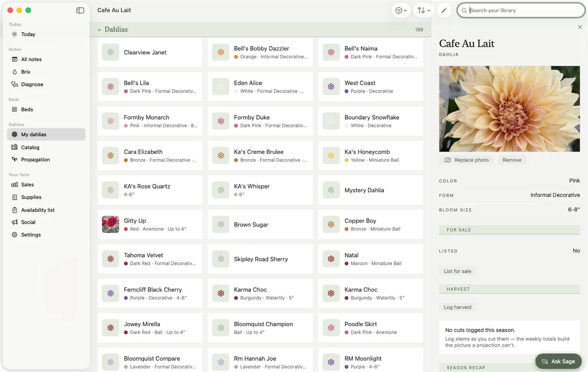Viewport: 588px width, 372px height.
Task: Click the Log harvest button
Action: [x=458, y=307]
